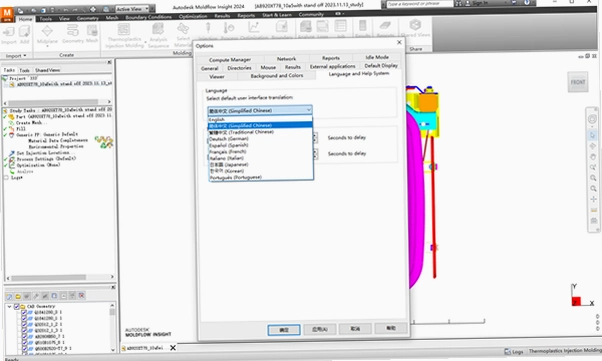This screenshot has height=361, width=602.
Task: Toggle checkbox of the first CAD layer
Action: pos(24,313)
